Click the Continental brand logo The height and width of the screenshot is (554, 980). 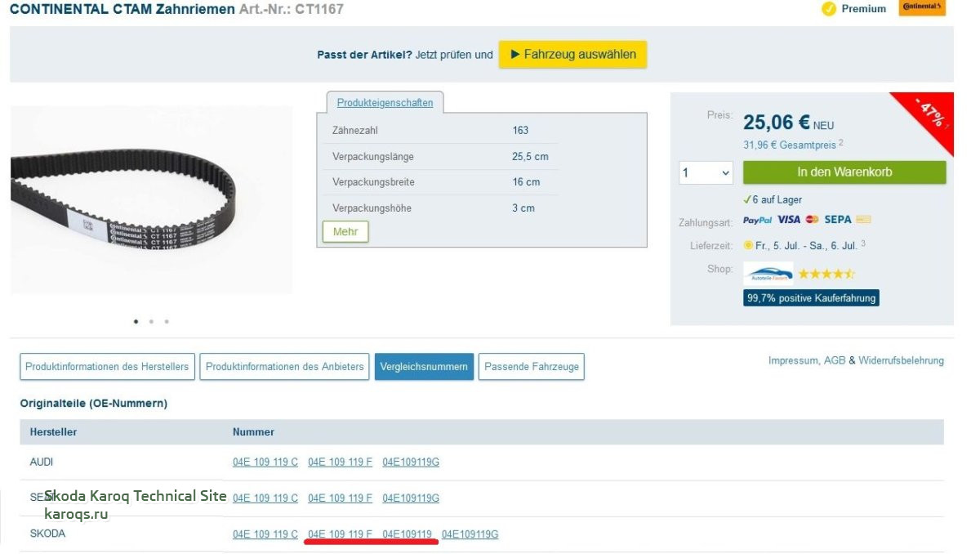point(922,8)
